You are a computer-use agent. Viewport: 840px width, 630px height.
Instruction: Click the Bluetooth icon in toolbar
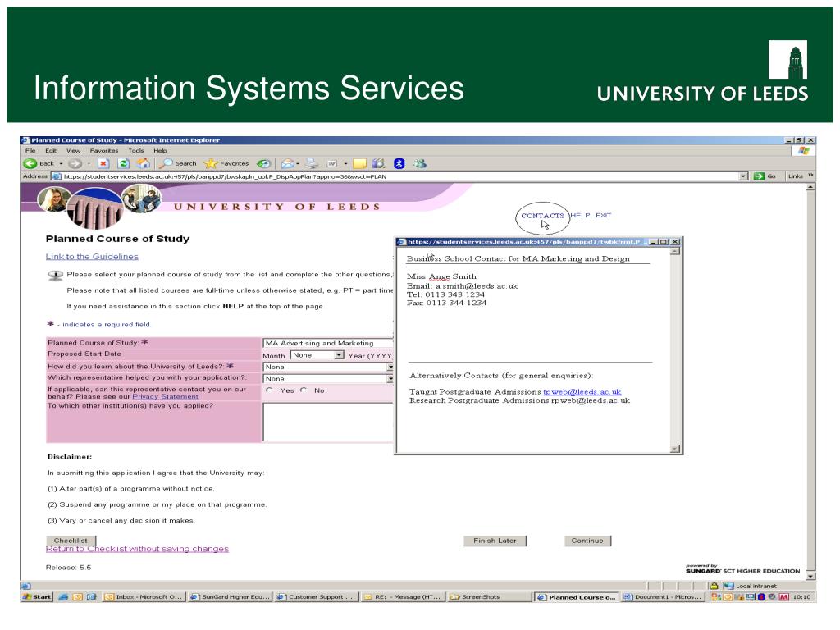[x=399, y=163]
